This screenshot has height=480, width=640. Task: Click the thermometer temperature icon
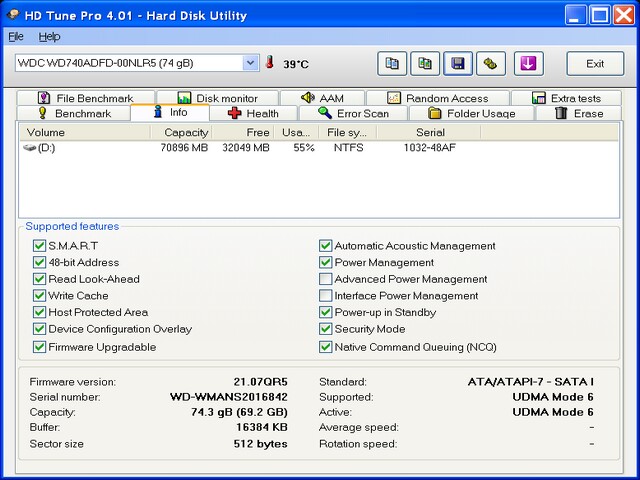coord(269,63)
